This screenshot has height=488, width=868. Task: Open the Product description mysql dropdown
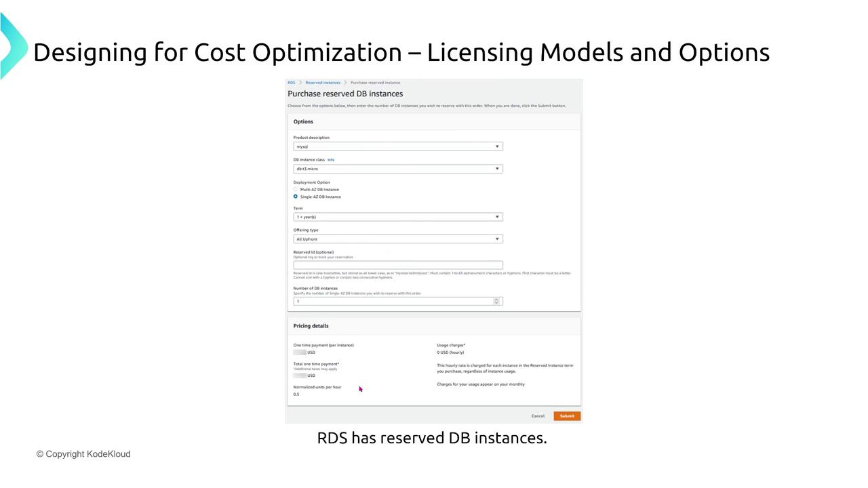[398, 146]
